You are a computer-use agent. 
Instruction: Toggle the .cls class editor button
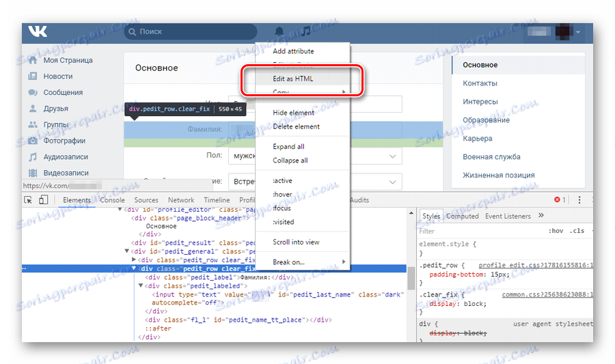coord(577,231)
